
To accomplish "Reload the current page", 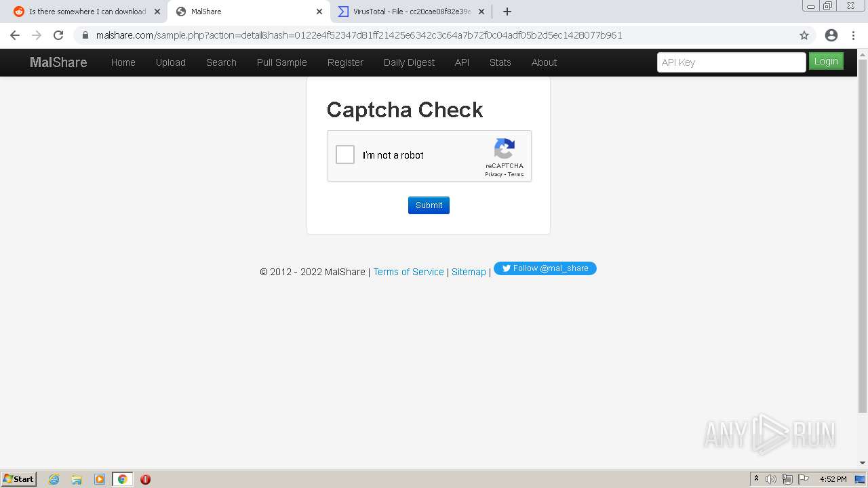I will (x=58, y=35).
